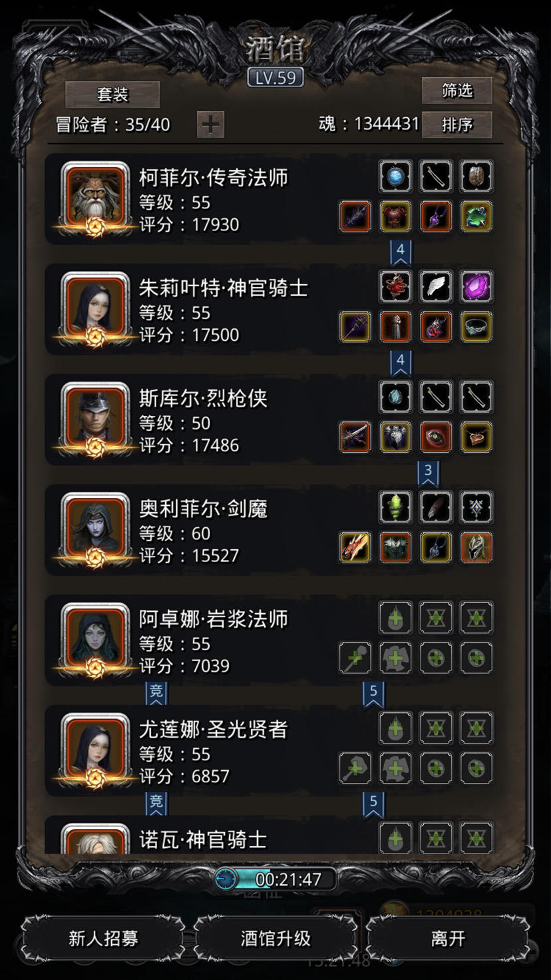Select 尤莲娜's empty armor slot
This screenshot has height=980, width=551.
pyautogui.click(x=396, y=769)
